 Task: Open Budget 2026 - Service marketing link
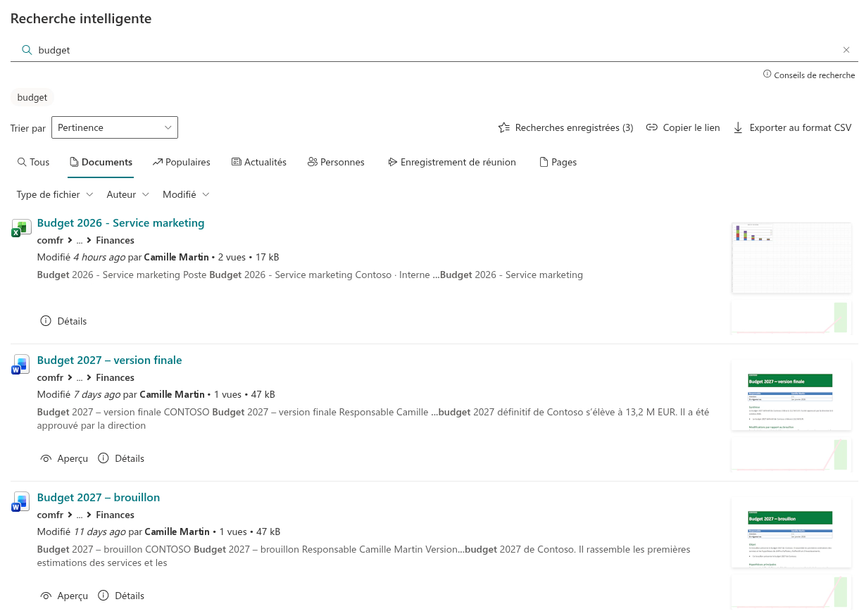120,223
